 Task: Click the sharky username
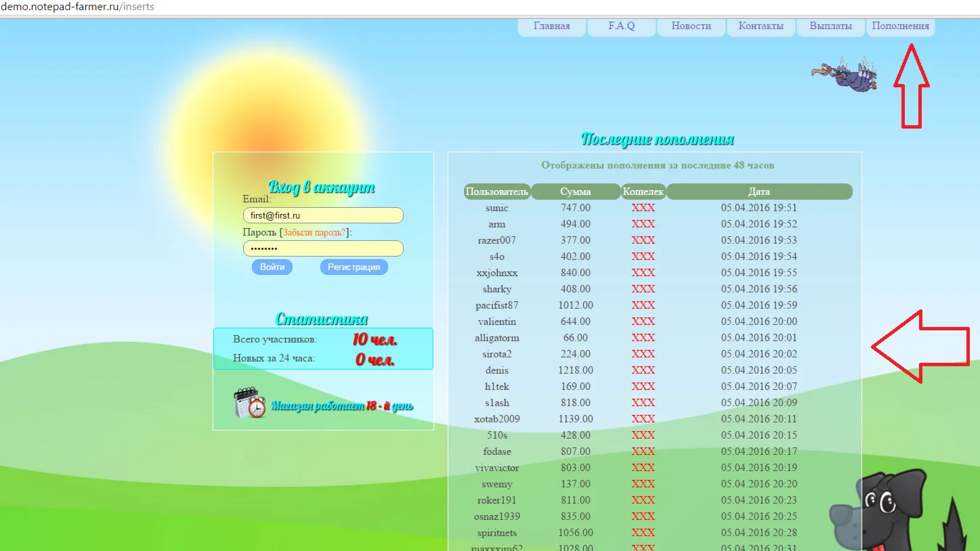(497, 289)
